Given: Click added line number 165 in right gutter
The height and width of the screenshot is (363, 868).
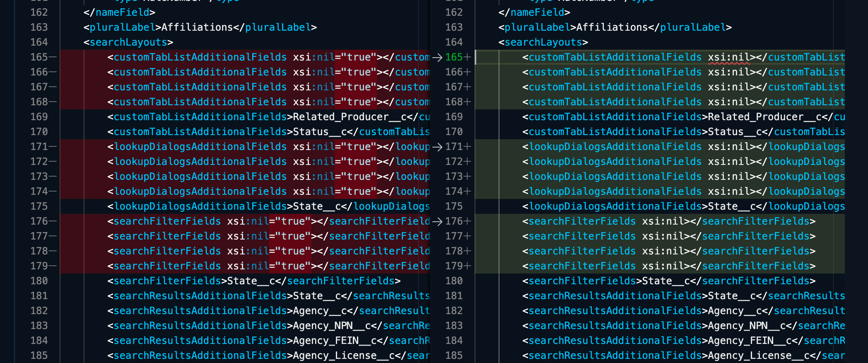Looking at the screenshot, I should click(x=454, y=57).
